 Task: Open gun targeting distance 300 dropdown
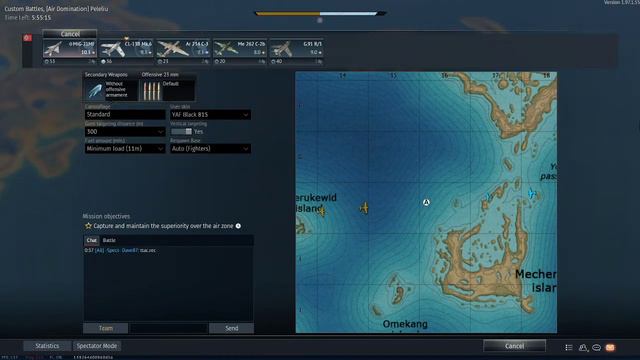125,131
